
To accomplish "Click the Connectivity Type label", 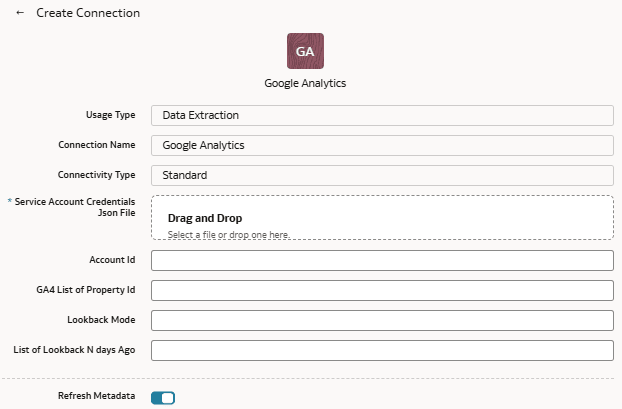I will 96,175.
